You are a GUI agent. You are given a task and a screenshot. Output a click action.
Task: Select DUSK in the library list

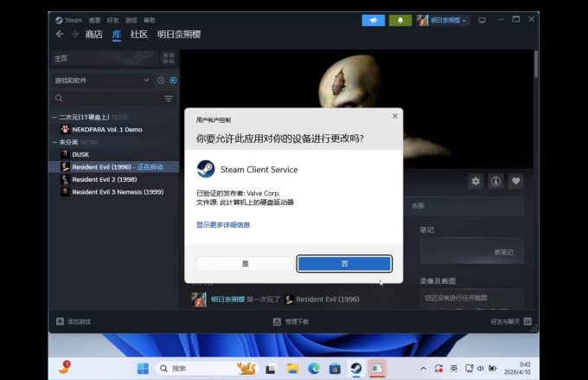[113, 154]
